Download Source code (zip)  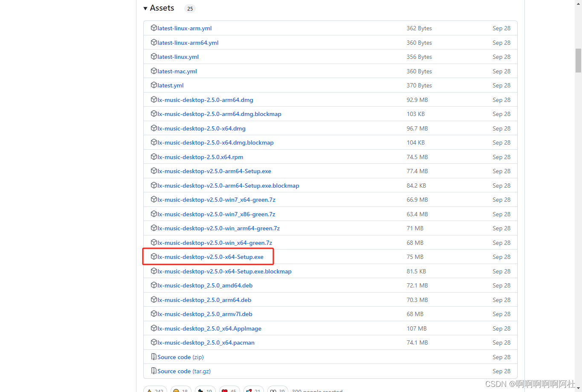point(181,357)
